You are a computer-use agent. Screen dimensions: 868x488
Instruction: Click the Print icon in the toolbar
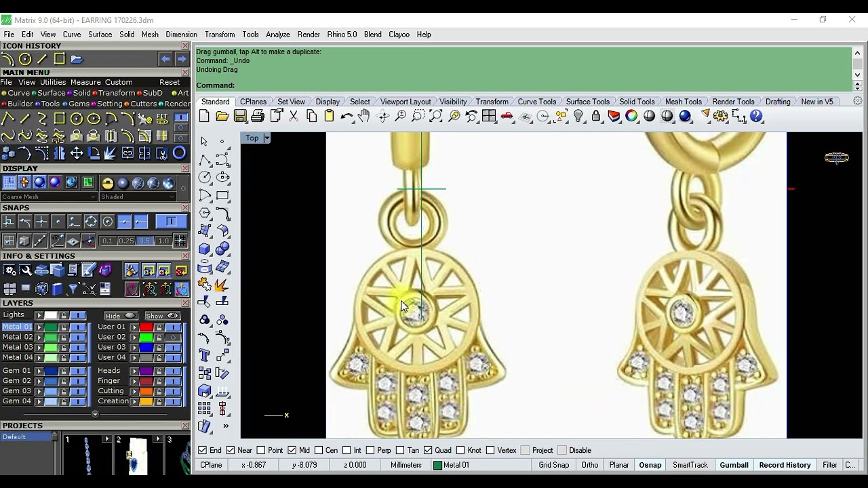[258, 117]
